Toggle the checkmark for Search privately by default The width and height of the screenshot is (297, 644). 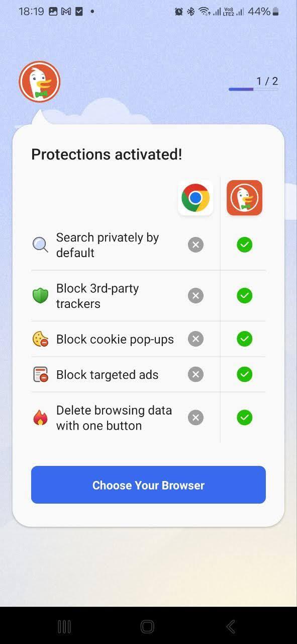click(x=244, y=245)
